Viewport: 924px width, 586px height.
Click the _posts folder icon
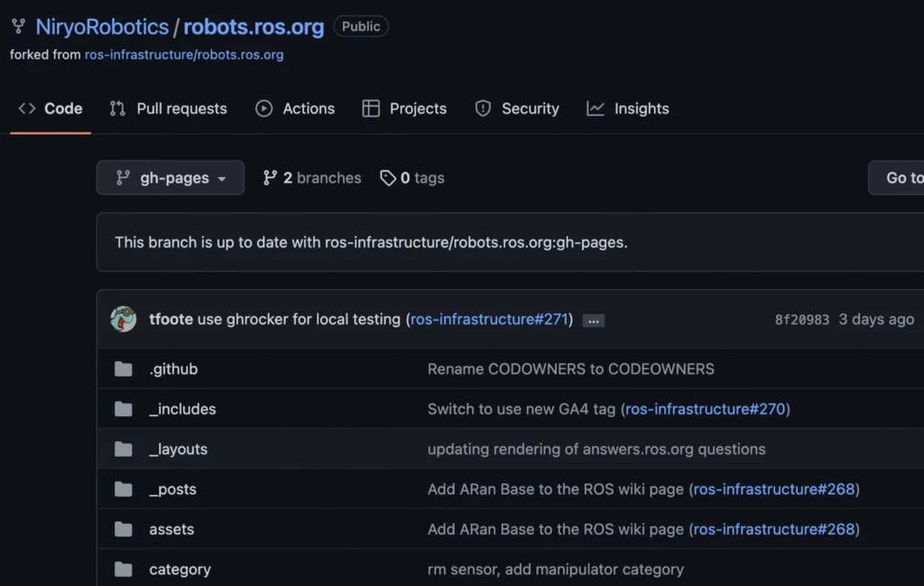[124, 489]
